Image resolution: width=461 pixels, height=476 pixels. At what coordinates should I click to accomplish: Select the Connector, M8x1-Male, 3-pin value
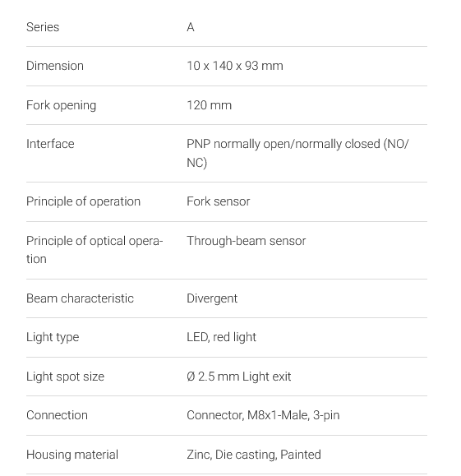(x=263, y=415)
